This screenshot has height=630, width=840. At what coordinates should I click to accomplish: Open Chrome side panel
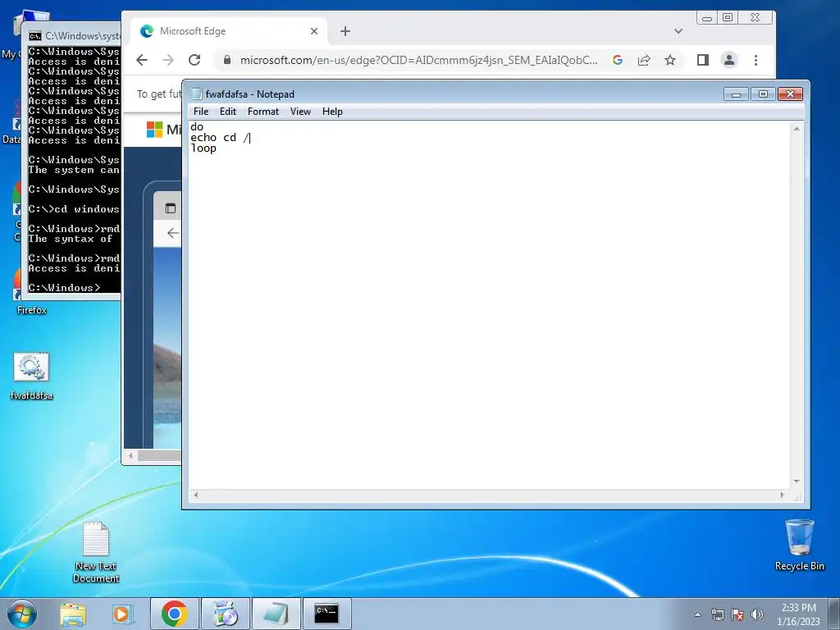click(703, 60)
